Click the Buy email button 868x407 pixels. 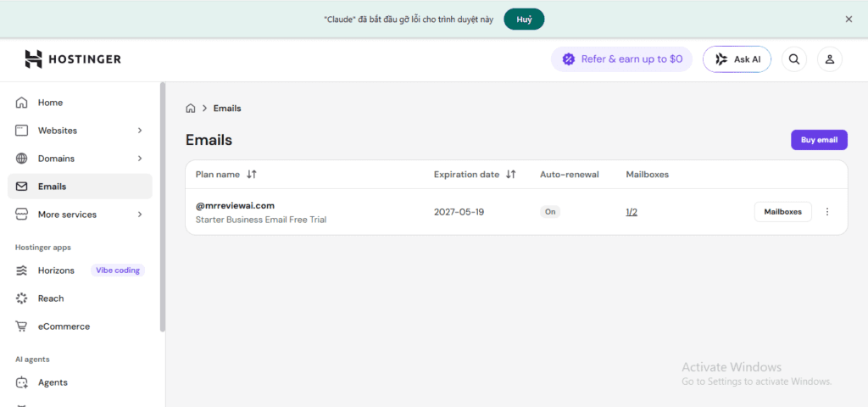(x=819, y=140)
